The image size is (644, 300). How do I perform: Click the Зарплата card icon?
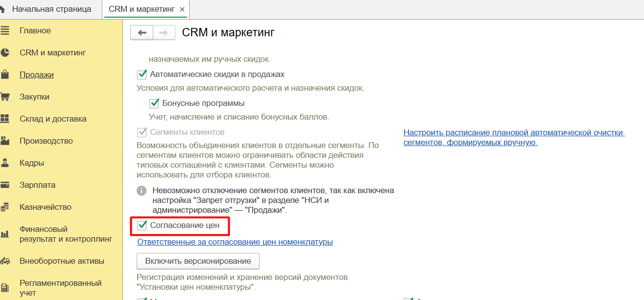[5, 185]
